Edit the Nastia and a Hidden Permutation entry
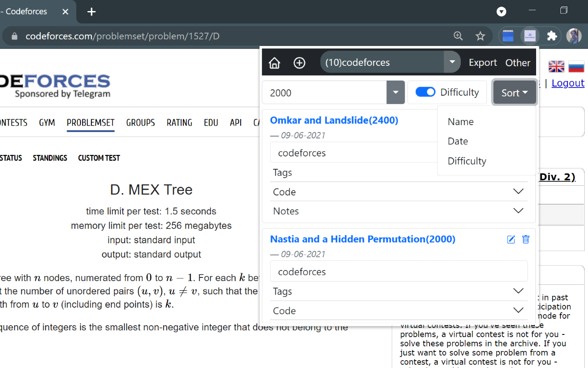588x368 pixels. pyautogui.click(x=511, y=239)
